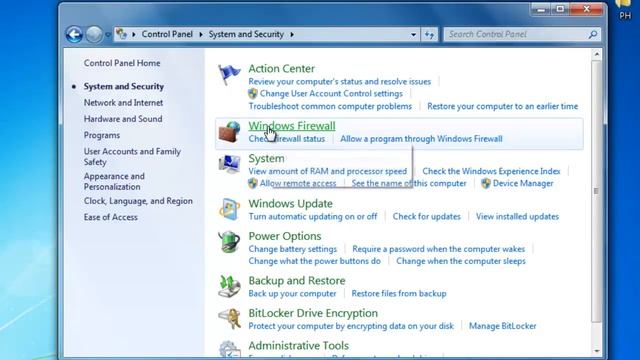
Task: Click Restore your computer to an earlier time
Action: (x=502, y=107)
